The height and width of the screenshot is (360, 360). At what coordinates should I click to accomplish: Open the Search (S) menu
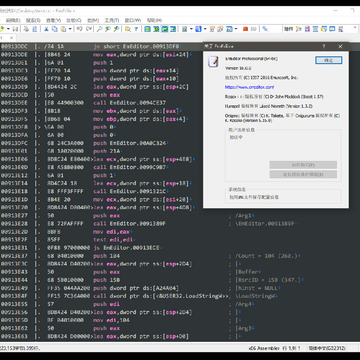(33, 20)
